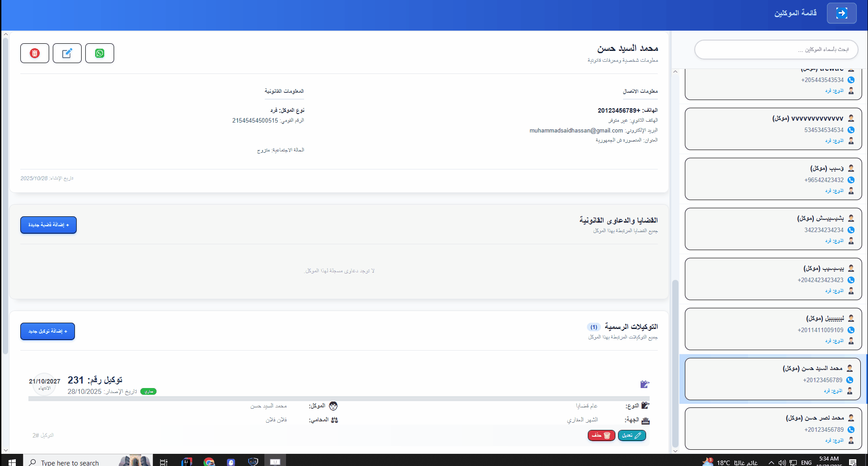Switch keyboard language via the ENG indicator
Viewport: 868px width, 466px height.
pyautogui.click(x=806, y=462)
